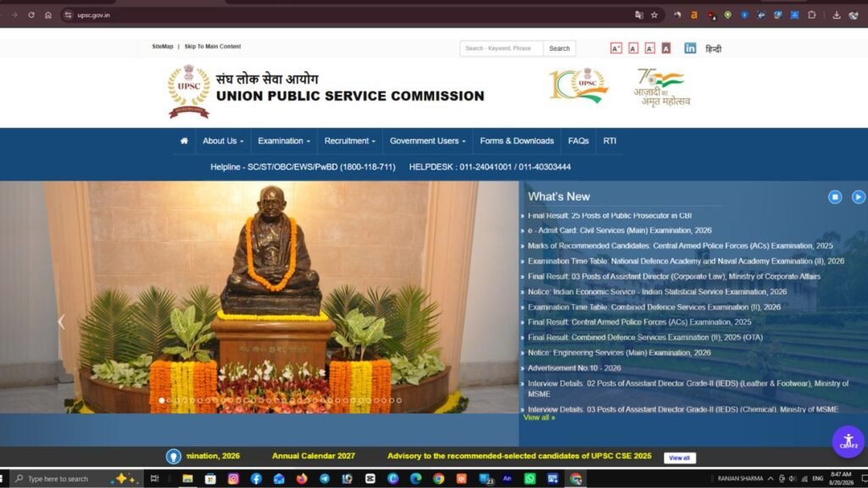Open Notice Engineering Services (Main) 2026
The height and width of the screenshot is (488, 868).
[x=619, y=352]
